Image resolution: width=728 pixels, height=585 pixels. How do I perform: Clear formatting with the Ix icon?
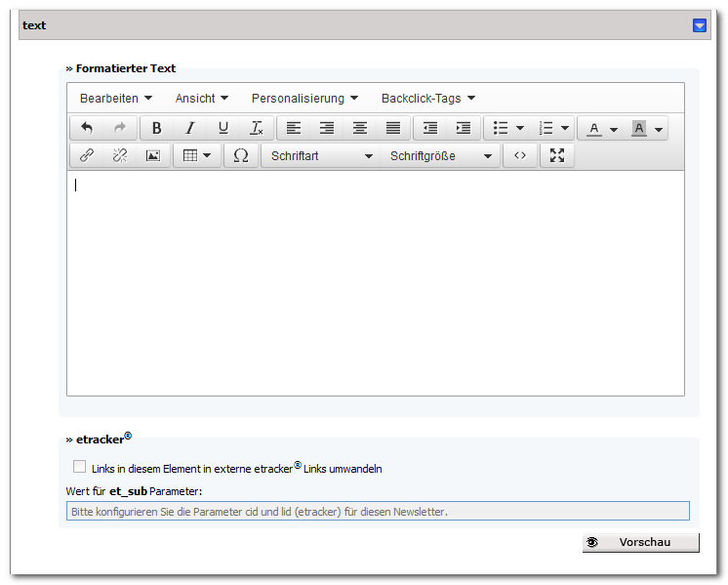tap(257, 128)
